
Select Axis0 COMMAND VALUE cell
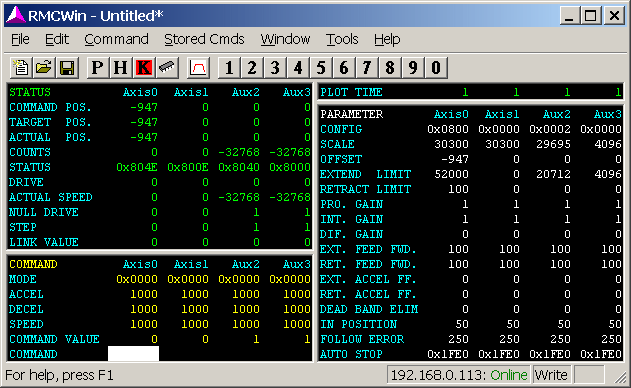pos(154,339)
